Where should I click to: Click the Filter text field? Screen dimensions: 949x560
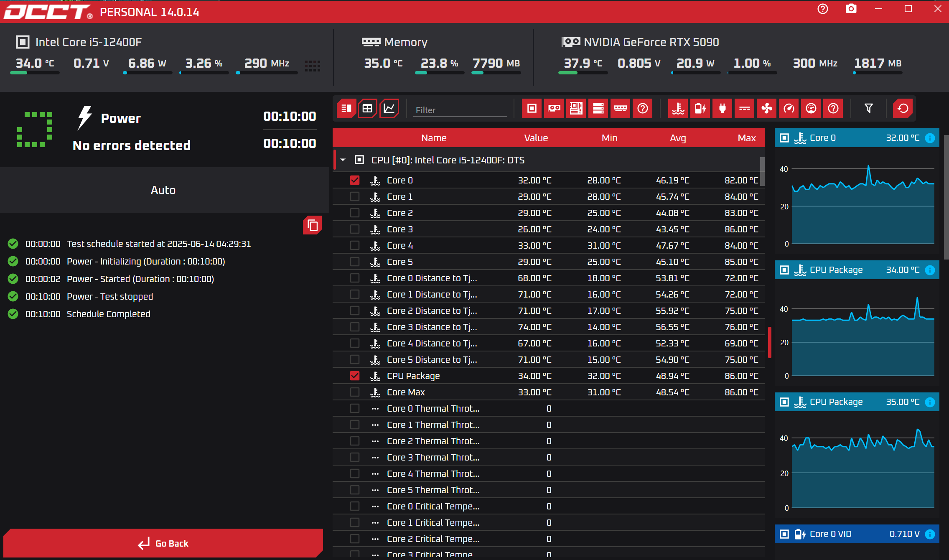[460, 110]
